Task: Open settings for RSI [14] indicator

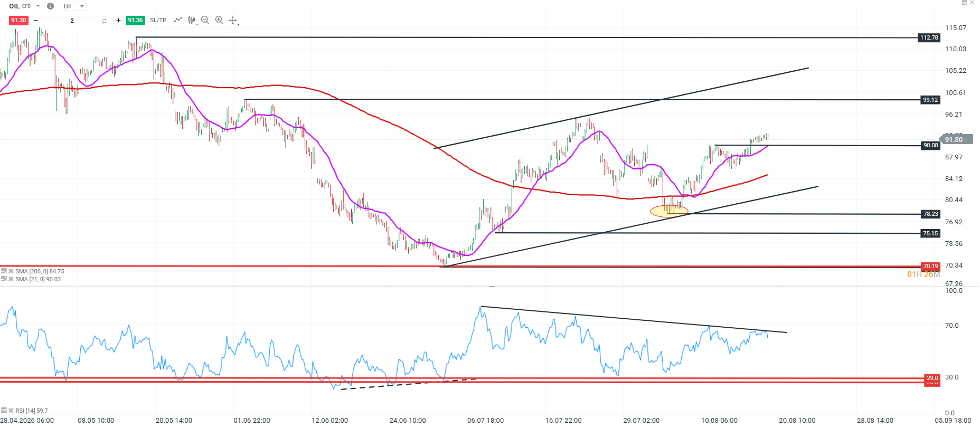Action: [x=4, y=410]
